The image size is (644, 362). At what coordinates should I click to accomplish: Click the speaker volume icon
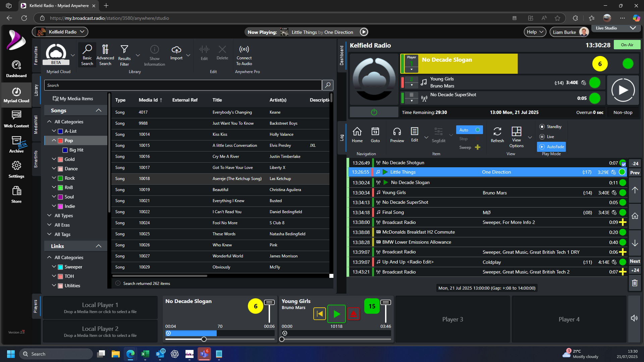pyautogui.click(x=634, y=318)
